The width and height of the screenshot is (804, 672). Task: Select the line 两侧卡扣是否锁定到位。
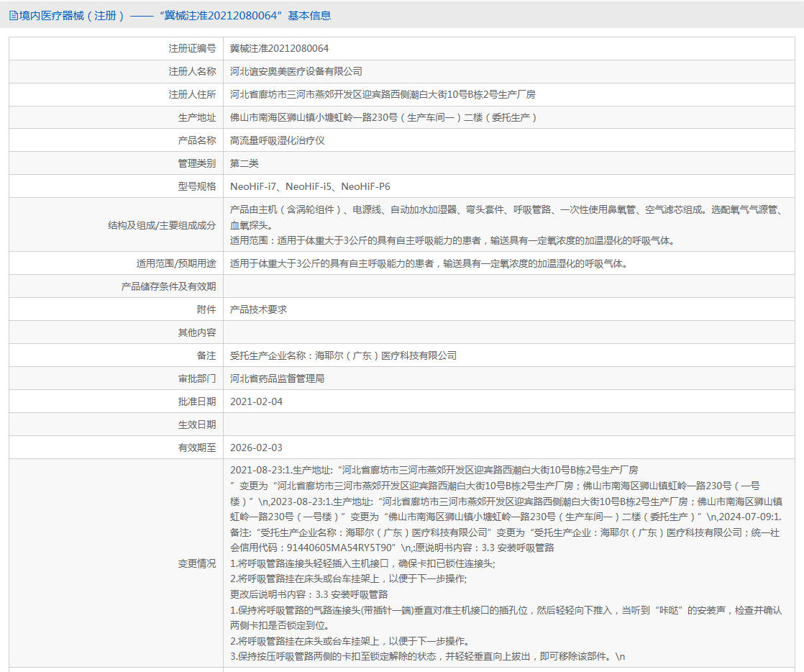tap(280, 627)
